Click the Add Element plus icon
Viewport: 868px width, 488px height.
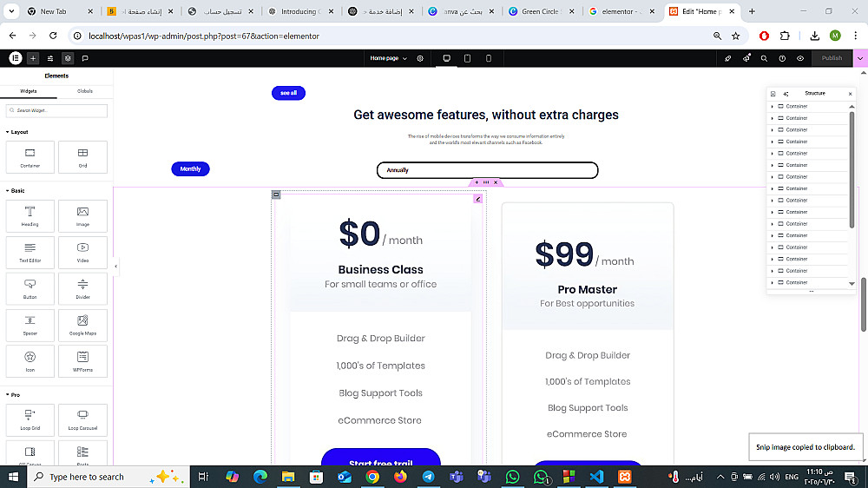tap(33, 58)
